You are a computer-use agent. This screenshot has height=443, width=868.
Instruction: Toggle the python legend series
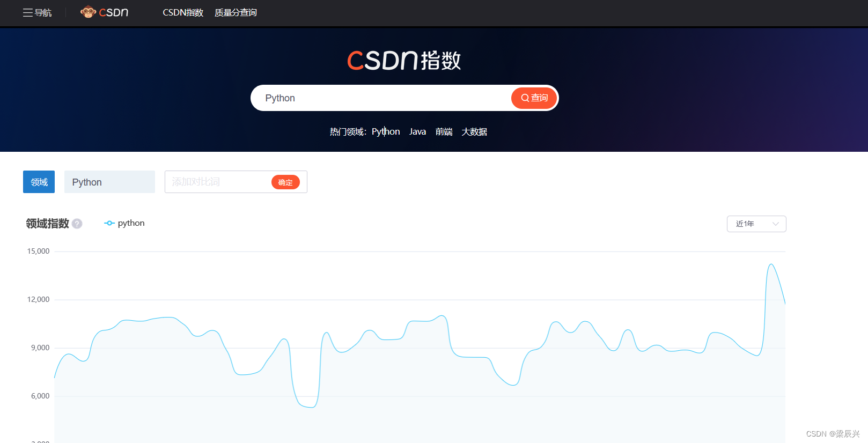[x=124, y=223]
